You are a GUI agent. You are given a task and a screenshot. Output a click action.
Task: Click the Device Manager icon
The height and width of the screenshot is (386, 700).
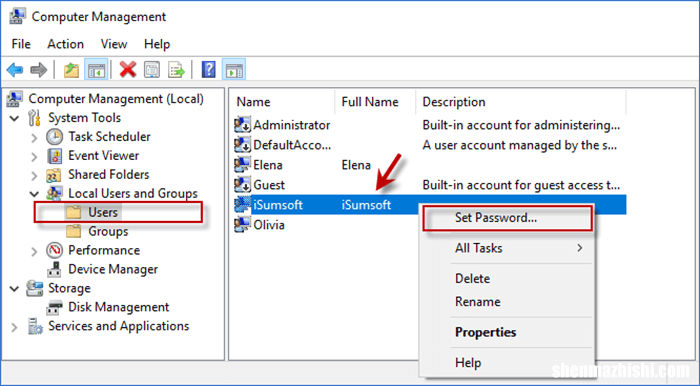tap(54, 269)
